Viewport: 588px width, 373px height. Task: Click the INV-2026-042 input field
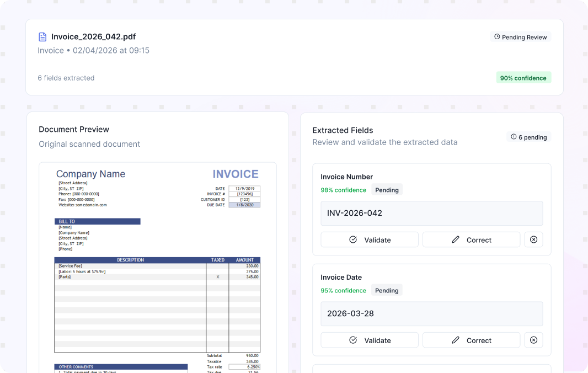coord(432,213)
